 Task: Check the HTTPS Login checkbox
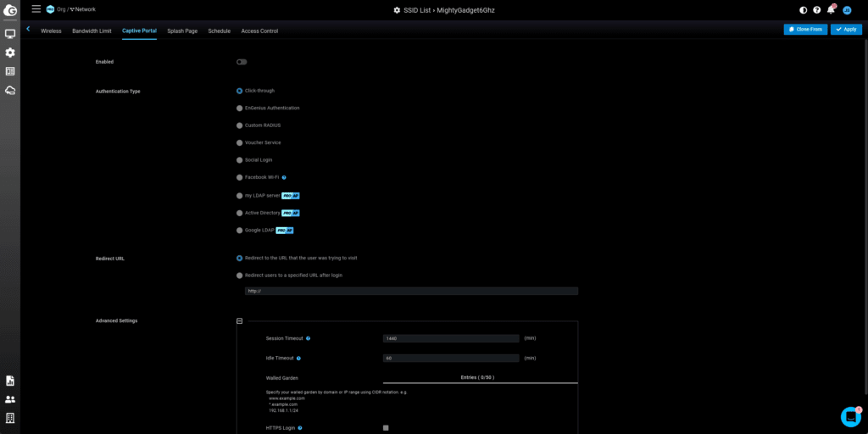tap(386, 428)
